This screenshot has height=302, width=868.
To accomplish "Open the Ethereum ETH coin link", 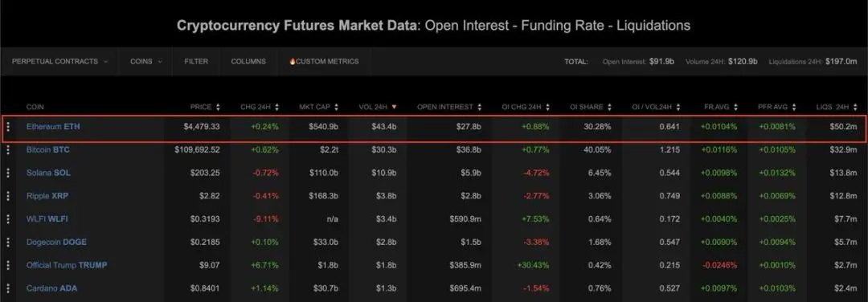I will [x=53, y=127].
